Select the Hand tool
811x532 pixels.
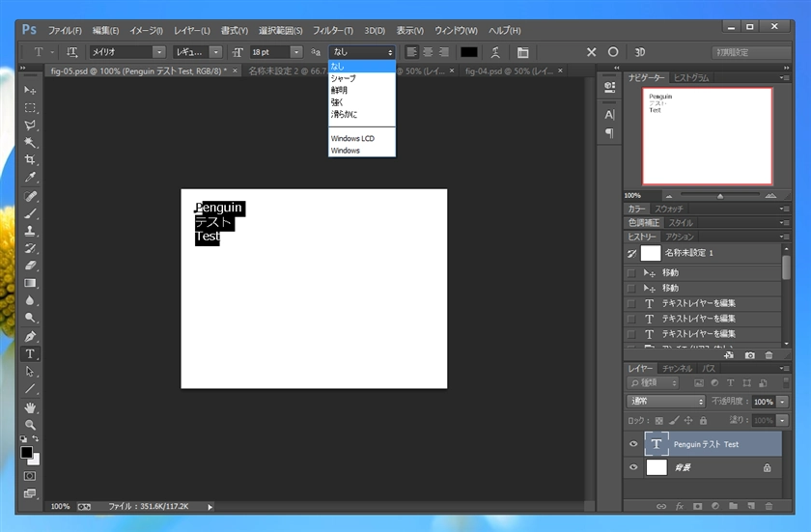point(30,406)
